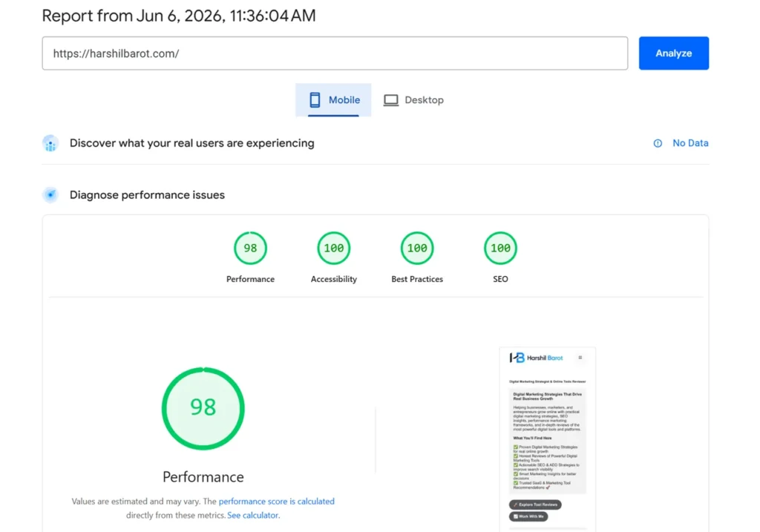
Task: Click the Best Practices label
Action: click(x=417, y=279)
